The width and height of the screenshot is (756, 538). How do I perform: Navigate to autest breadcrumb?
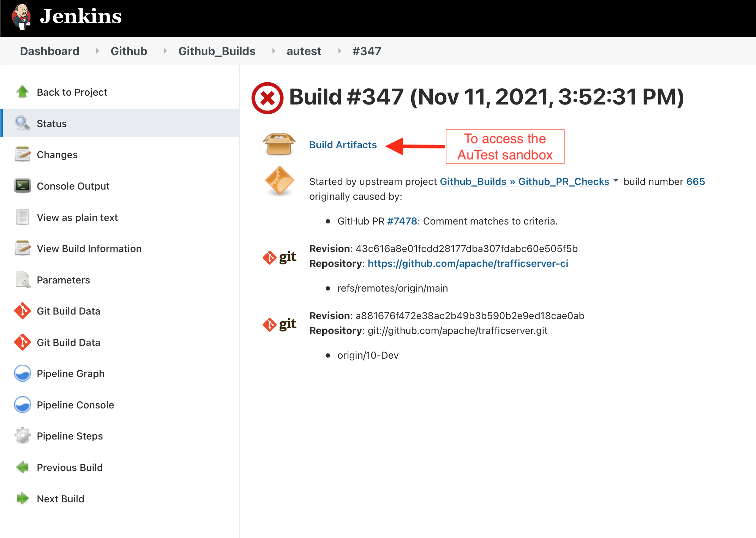pyautogui.click(x=304, y=51)
